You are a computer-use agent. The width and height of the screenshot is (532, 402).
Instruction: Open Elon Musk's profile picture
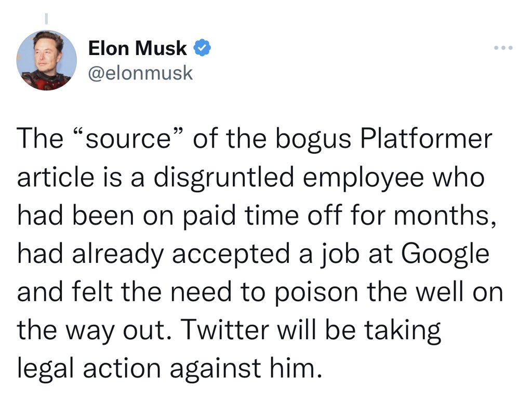click(x=46, y=60)
